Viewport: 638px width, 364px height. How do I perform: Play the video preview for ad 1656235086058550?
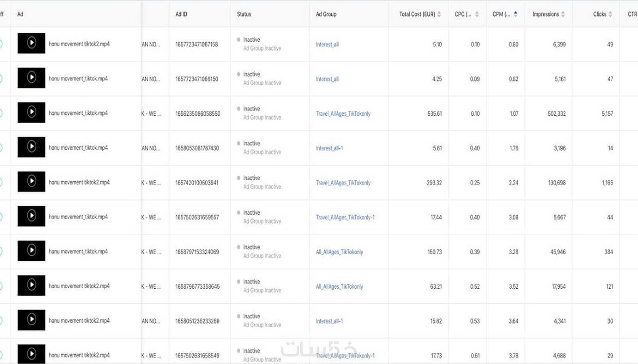(32, 112)
